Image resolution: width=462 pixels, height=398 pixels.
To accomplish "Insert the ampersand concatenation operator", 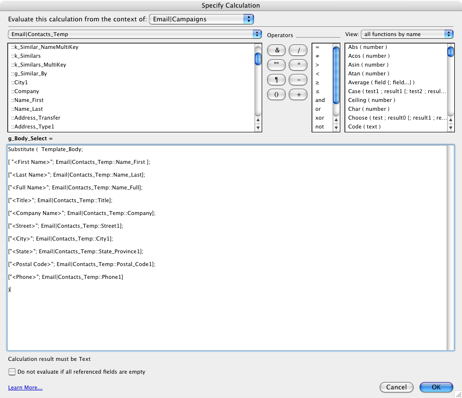I will click(276, 50).
